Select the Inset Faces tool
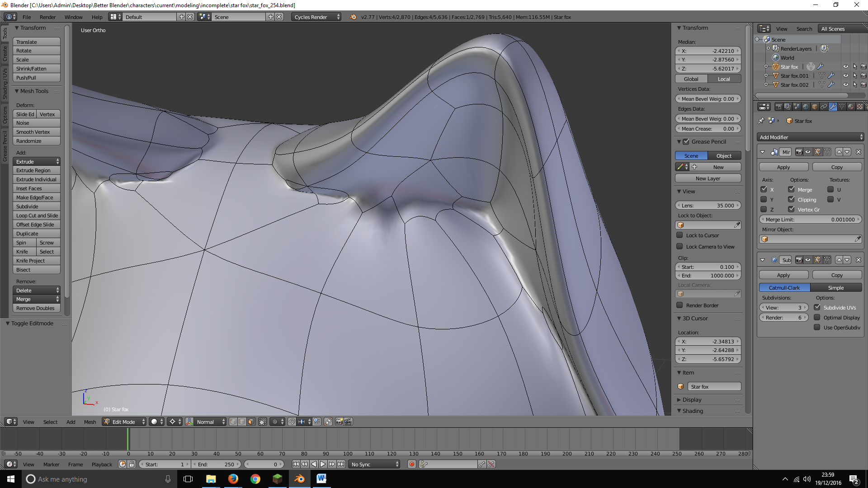Image resolution: width=868 pixels, height=488 pixels. pos(28,188)
